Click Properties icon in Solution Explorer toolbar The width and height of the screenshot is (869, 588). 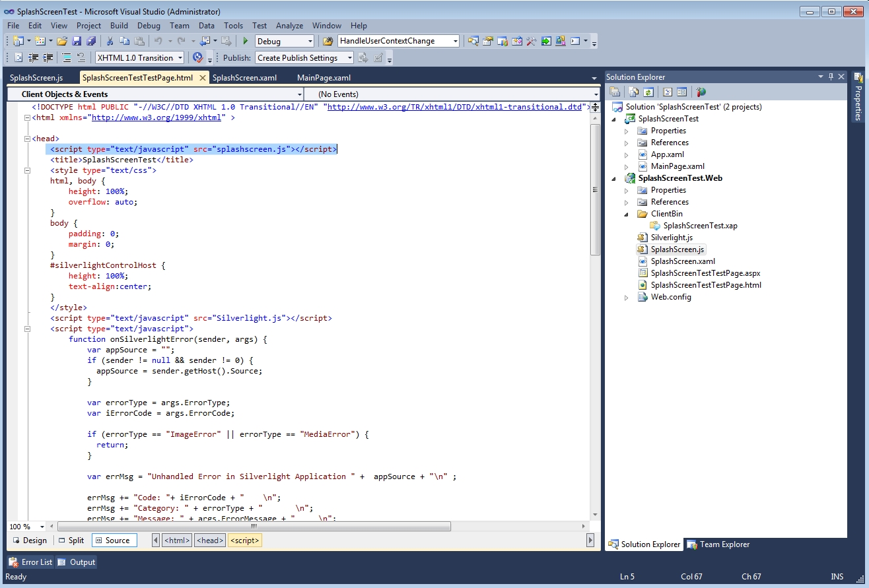(x=615, y=92)
